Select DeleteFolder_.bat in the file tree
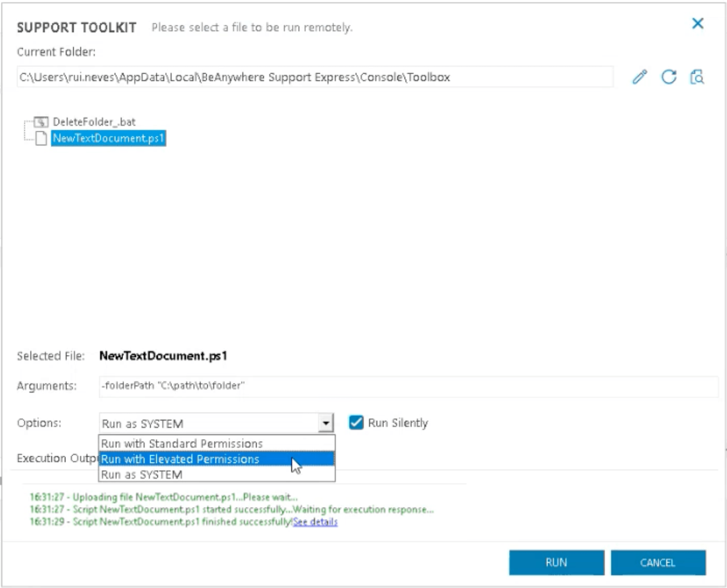 [94, 122]
